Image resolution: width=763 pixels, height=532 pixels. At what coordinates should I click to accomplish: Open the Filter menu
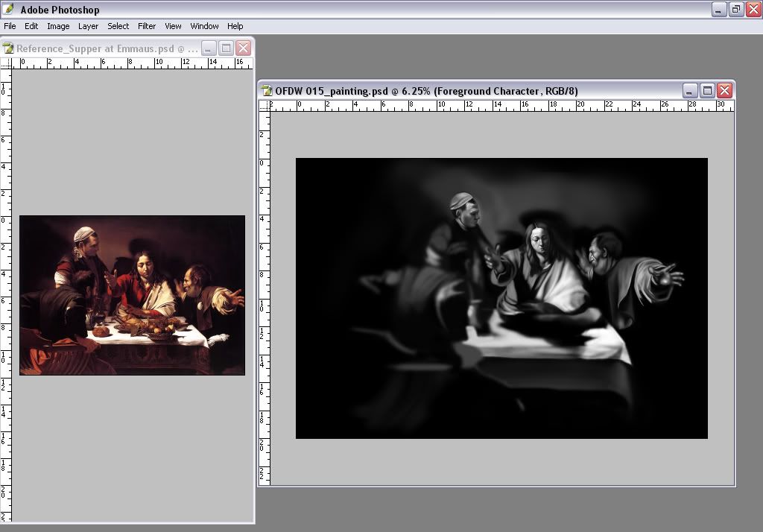pyautogui.click(x=147, y=26)
